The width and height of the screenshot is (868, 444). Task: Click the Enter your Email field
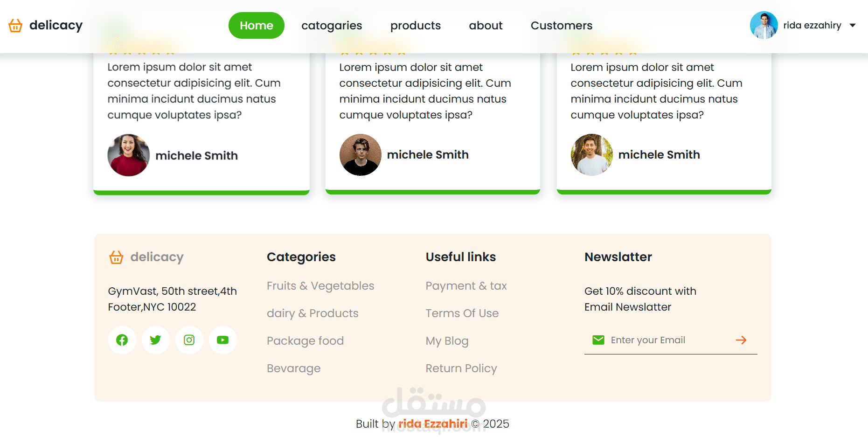pos(667,340)
